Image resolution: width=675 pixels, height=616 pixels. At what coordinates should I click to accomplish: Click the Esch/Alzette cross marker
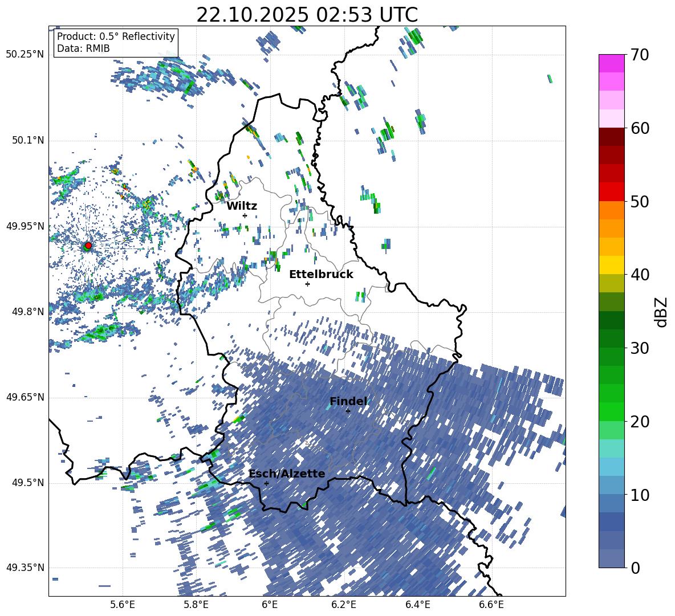[x=266, y=483]
